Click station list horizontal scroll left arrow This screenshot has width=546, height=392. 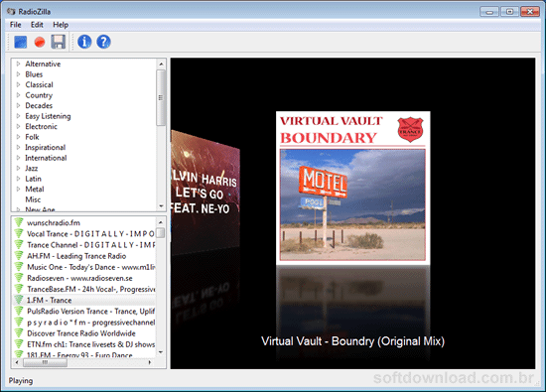(17, 362)
